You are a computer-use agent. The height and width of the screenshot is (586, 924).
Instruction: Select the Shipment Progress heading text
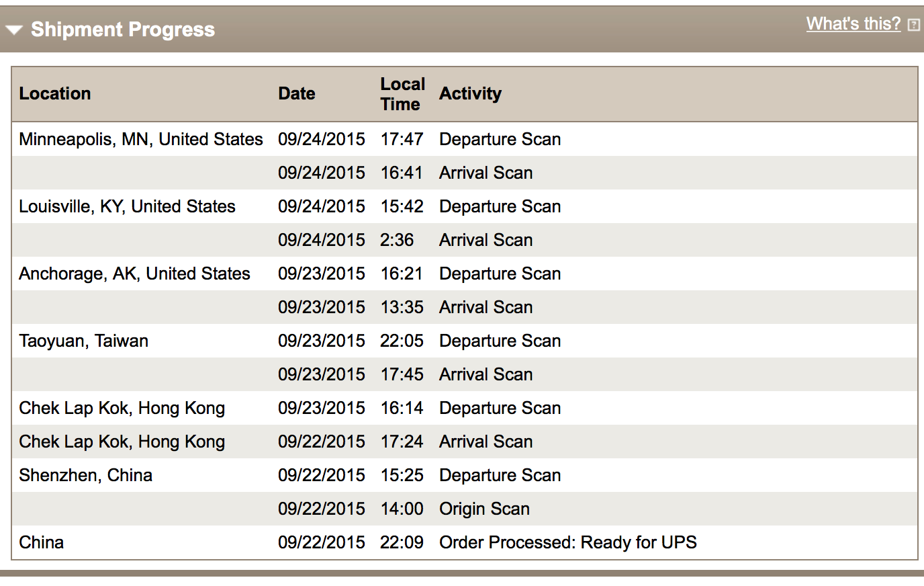[123, 29]
